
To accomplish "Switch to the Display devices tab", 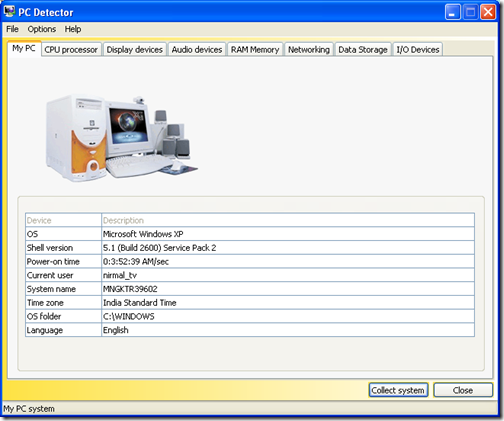I will (x=135, y=50).
